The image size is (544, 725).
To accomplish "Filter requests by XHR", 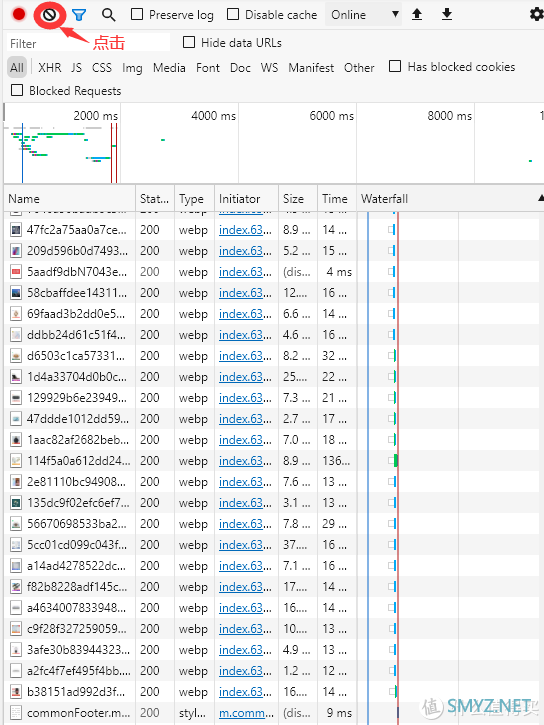I will click(x=49, y=68).
